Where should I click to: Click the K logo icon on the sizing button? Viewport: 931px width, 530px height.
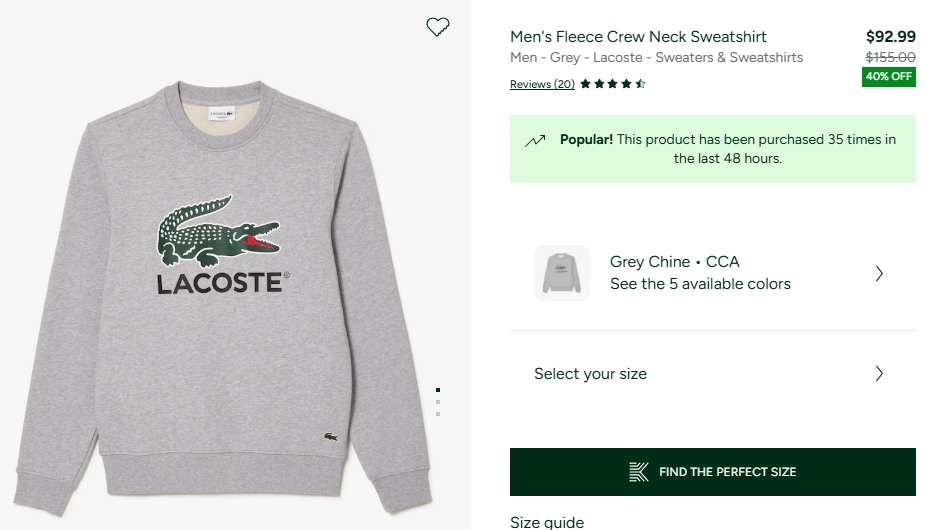coord(638,472)
